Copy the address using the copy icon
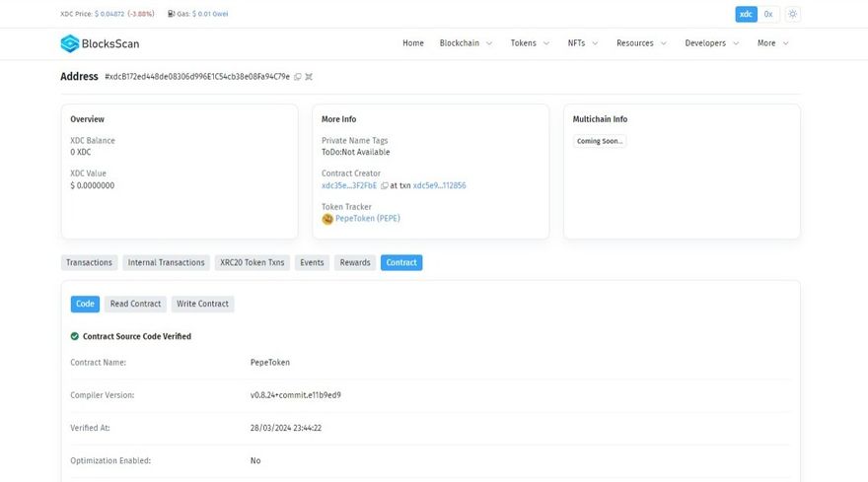 pyautogui.click(x=298, y=77)
